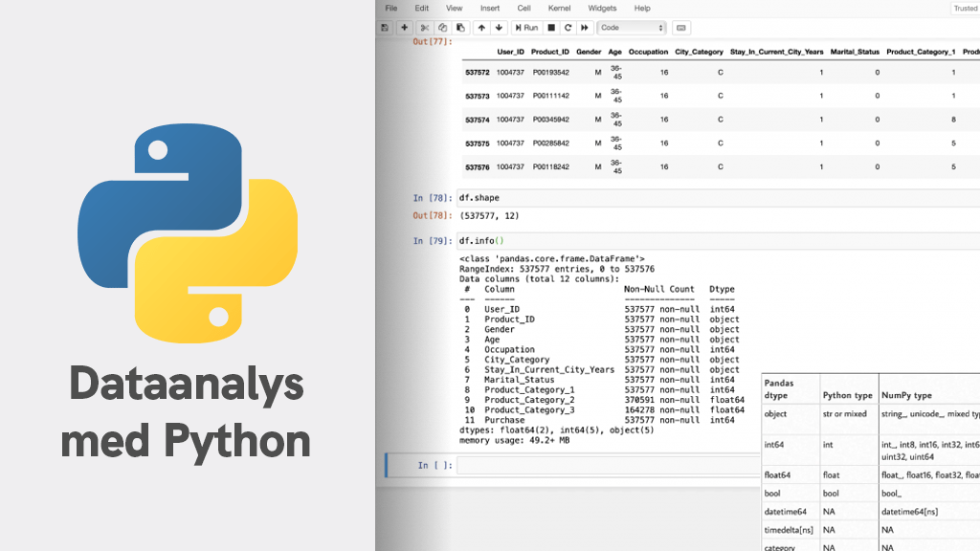Open the File menu
Screen dimensions: 980x551
point(391,9)
